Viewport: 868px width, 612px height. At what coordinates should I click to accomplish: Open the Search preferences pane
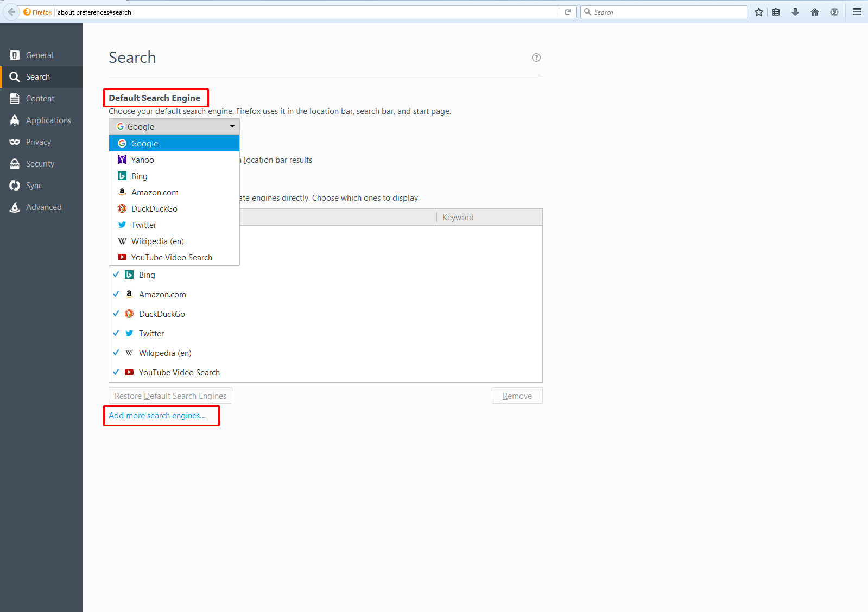tap(41, 77)
